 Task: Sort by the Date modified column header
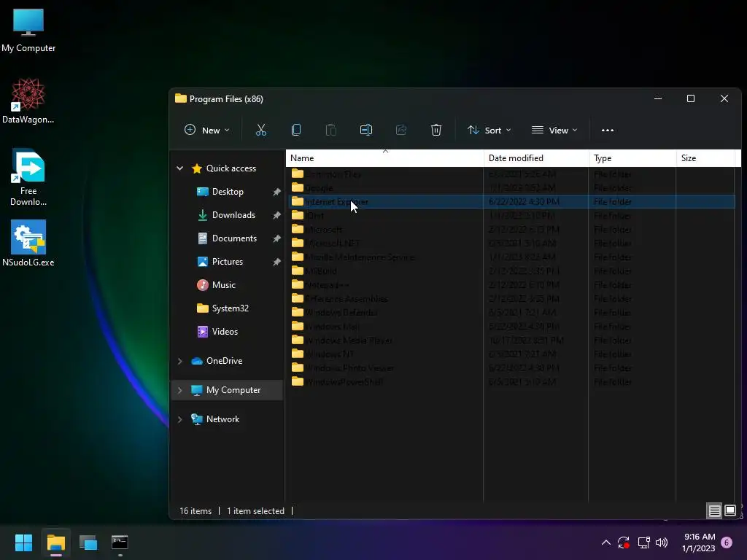[536, 158]
